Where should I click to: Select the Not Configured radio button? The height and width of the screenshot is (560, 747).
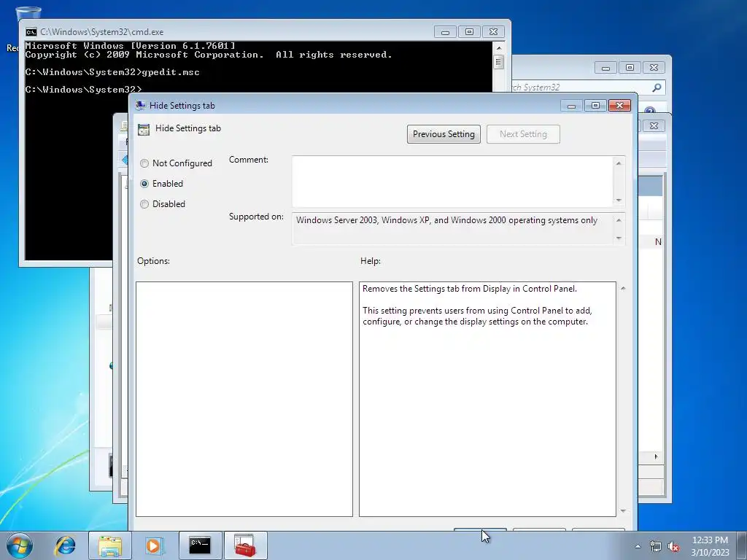tap(144, 163)
